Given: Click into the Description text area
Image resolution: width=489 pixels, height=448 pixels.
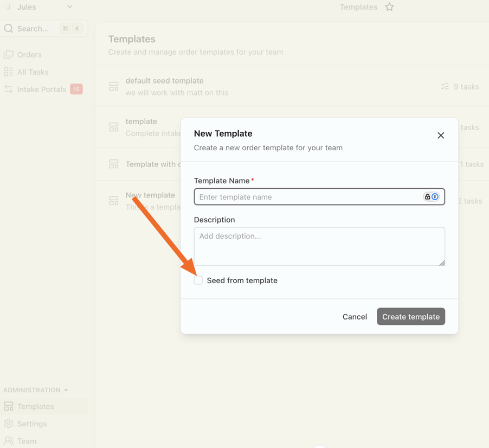Looking at the screenshot, I should click(319, 246).
